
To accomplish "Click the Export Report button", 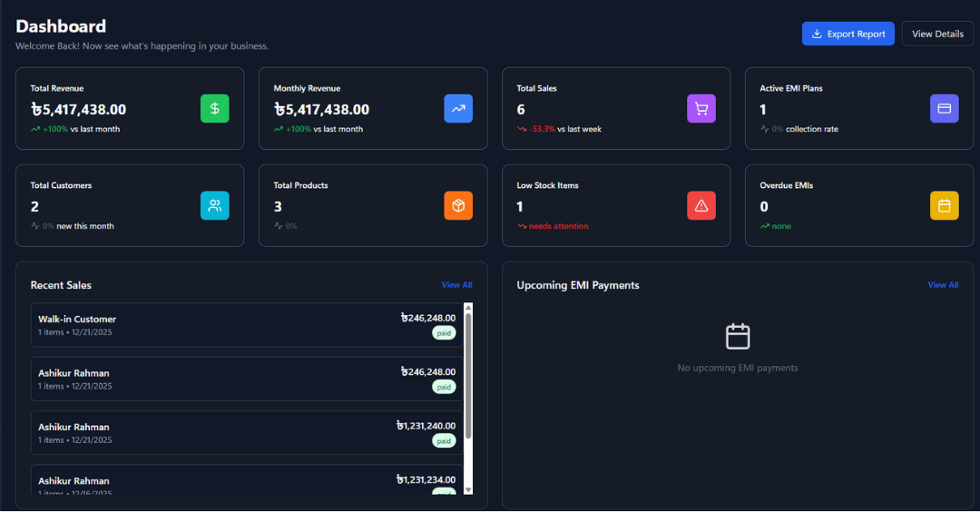I will 848,34.
